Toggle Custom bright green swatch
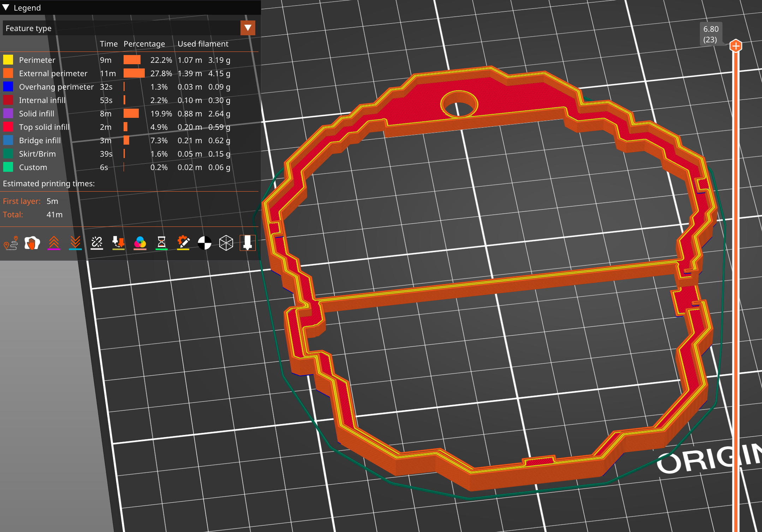The image size is (762, 532). tap(8, 167)
